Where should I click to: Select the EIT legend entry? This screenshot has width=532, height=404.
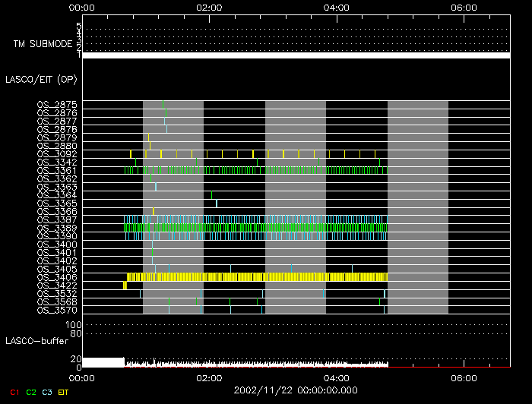coord(65,391)
